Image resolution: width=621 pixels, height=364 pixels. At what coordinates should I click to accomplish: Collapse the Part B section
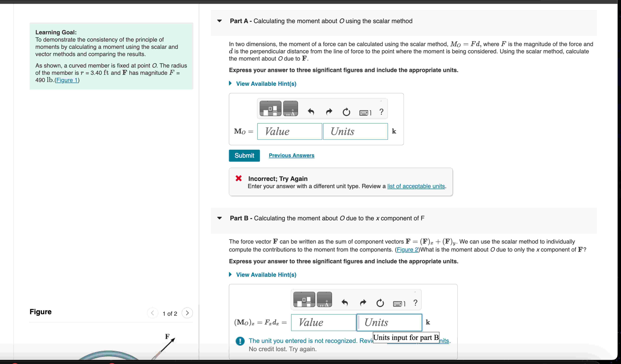(x=219, y=218)
